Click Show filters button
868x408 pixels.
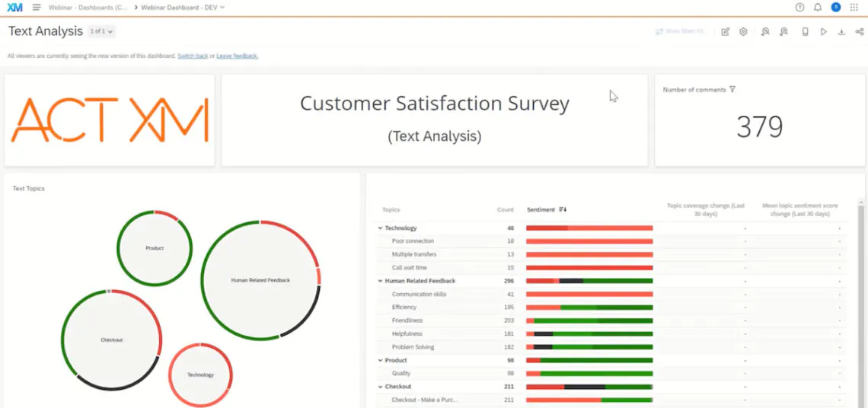pos(679,31)
